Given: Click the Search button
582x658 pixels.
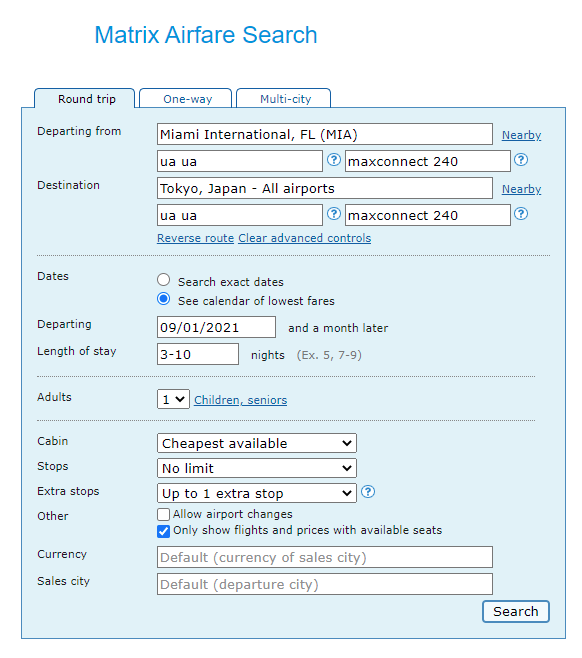Looking at the screenshot, I should coord(516,612).
